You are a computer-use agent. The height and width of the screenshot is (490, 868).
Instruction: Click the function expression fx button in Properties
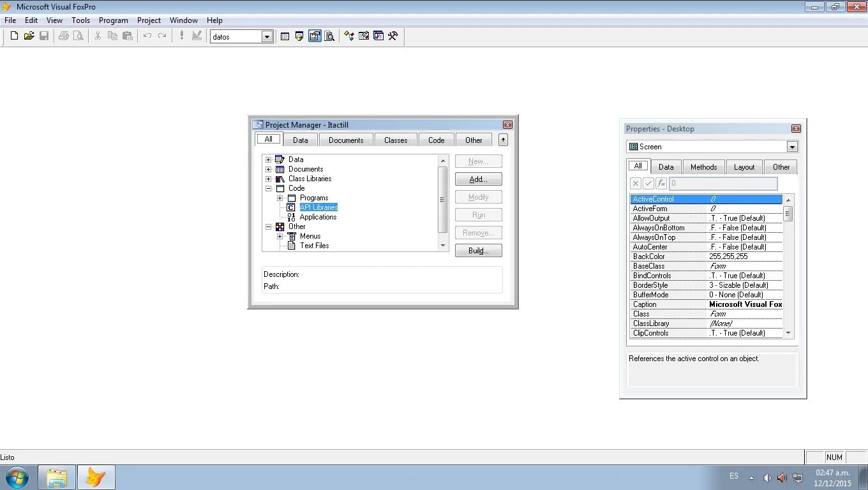(661, 184)
